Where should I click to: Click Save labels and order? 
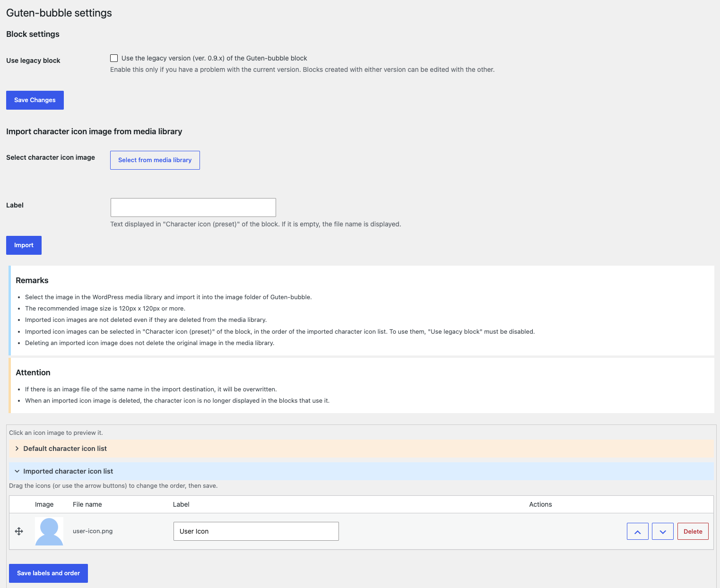pyautogui.click(x=48, y=573)
